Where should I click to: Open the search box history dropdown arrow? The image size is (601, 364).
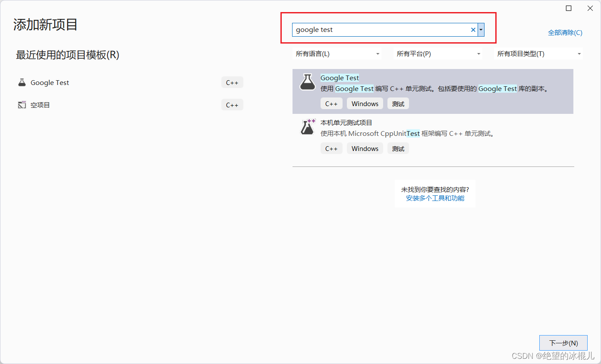pos(481,30)
